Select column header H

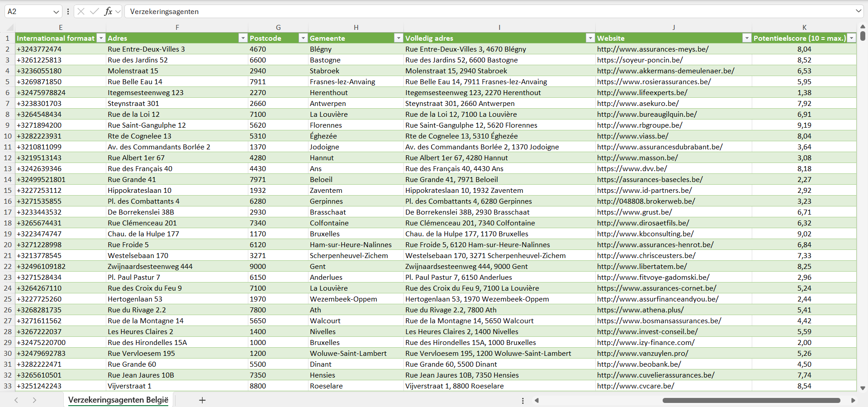[356, 28]
